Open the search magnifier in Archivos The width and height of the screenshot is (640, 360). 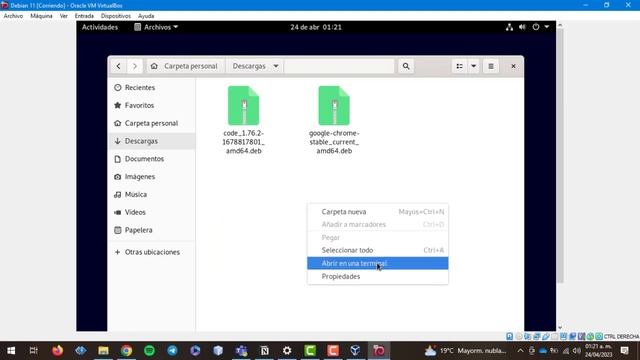point(406,66)
